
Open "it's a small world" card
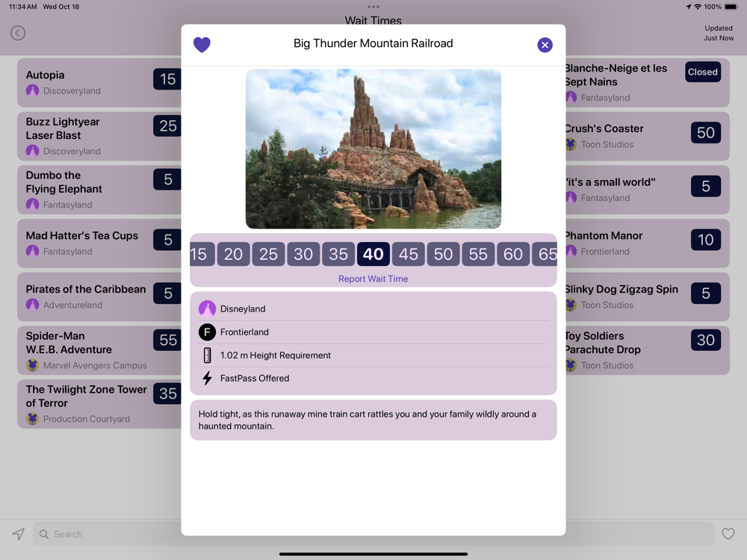(x=648, y=190)
